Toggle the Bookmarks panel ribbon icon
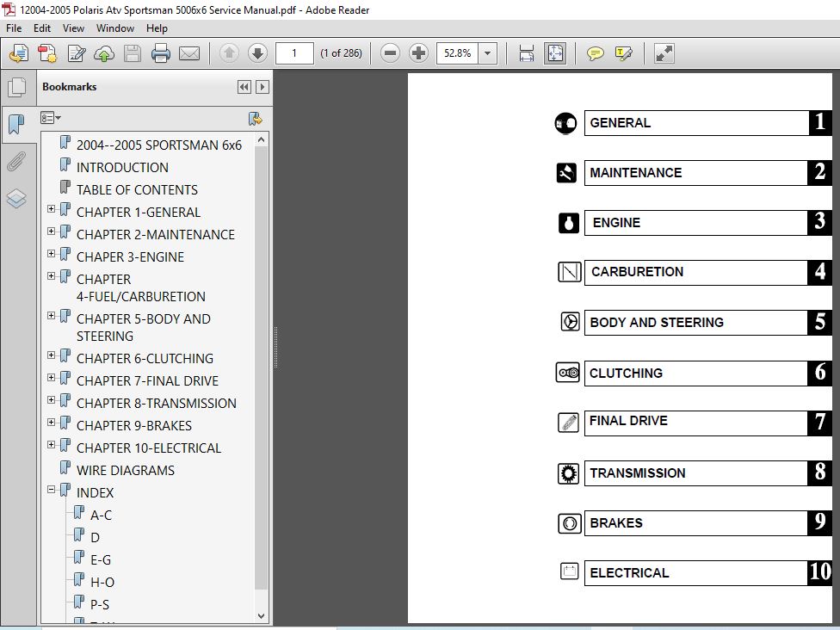The height and width of the screenshot is (630, 840). (16, 124)
